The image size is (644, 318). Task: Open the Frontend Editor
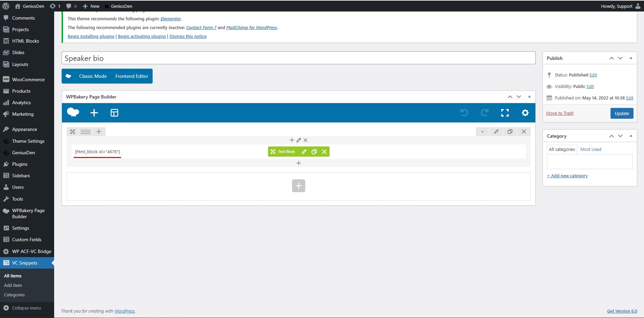(x=132, y=76)
